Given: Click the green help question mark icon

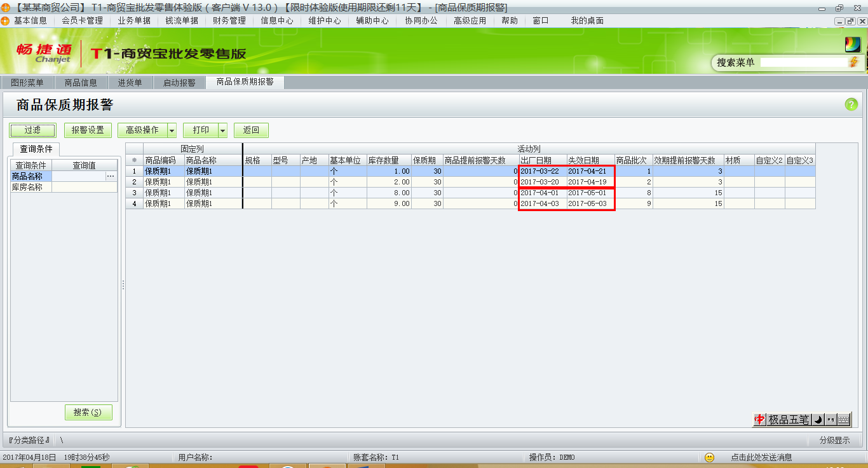Looking at the screenshot, I should coord(851,105).
